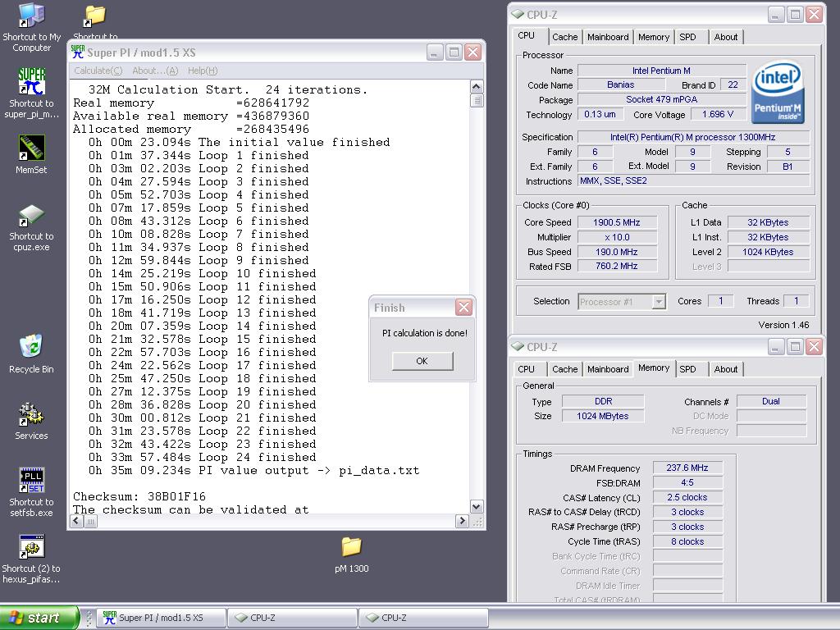Click the Level 2 cache value 1024 KBytes
Image resolution: width=840 pixels, height=630 pixels.
coord(768,252)
